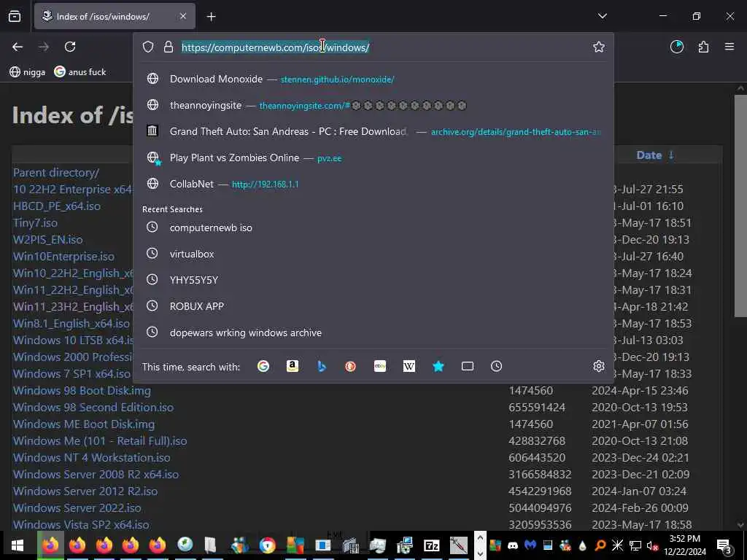Search open tabs shortcut icon
The height and width of the screenshot is (560, 747).
468,366
